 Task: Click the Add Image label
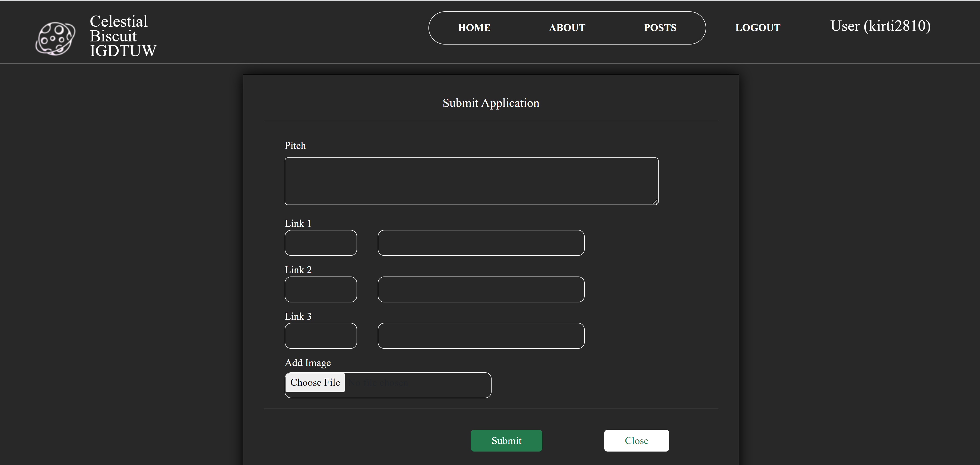(308, 362)
